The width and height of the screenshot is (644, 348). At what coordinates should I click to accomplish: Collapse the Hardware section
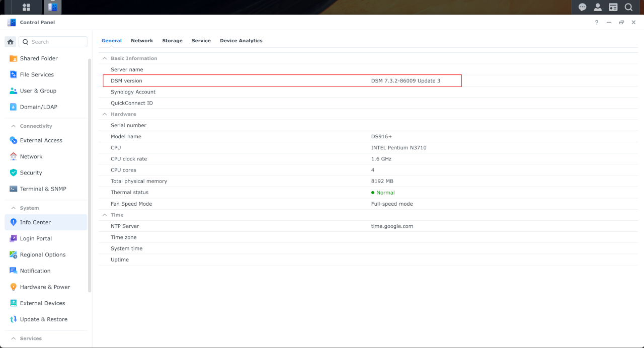[105, 114]
